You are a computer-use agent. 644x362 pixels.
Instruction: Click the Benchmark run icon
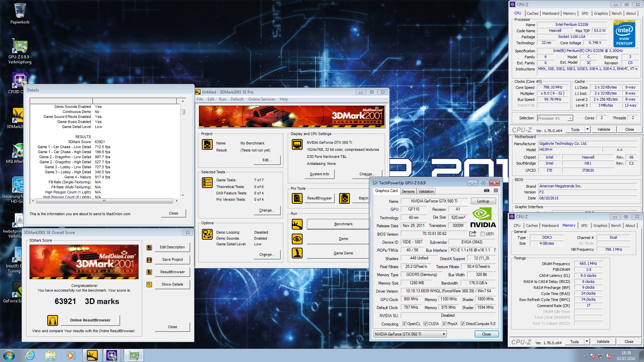point(297,224)
